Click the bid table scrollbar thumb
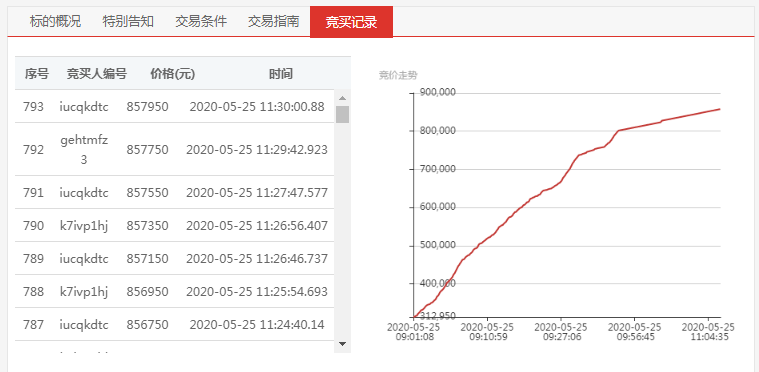759x372 pixels. point(343,114)
